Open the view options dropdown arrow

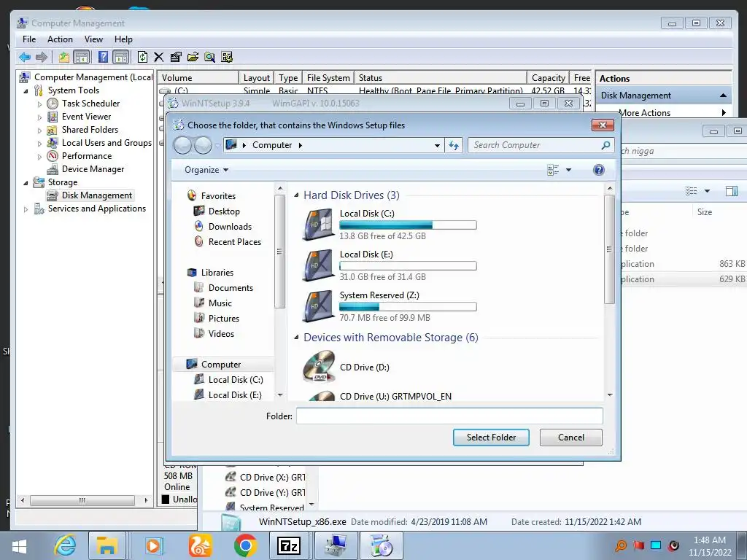[568, 170]
